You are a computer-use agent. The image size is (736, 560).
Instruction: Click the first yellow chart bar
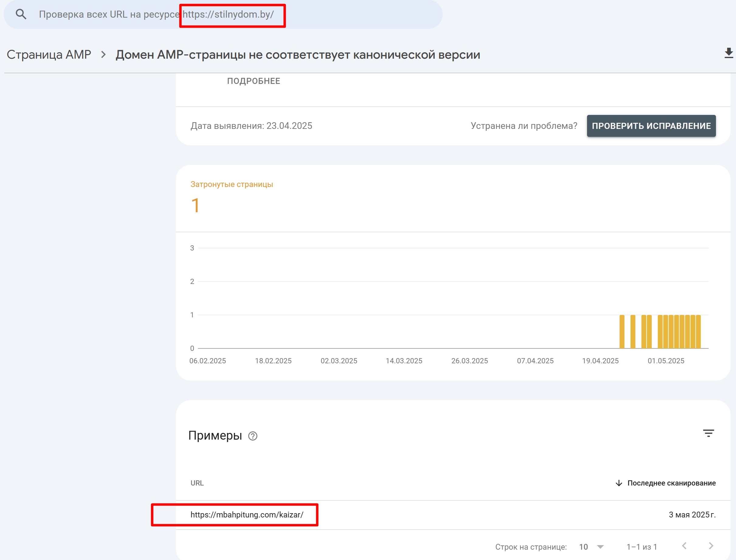pyautogui.click(x=622, y=331)
